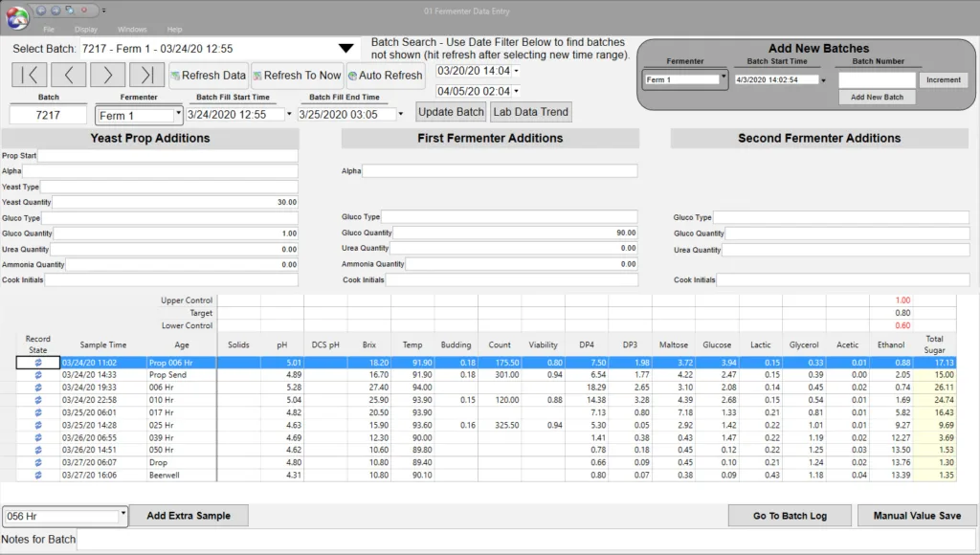Open Batch Fill End Time date picker

coord(401,115)
